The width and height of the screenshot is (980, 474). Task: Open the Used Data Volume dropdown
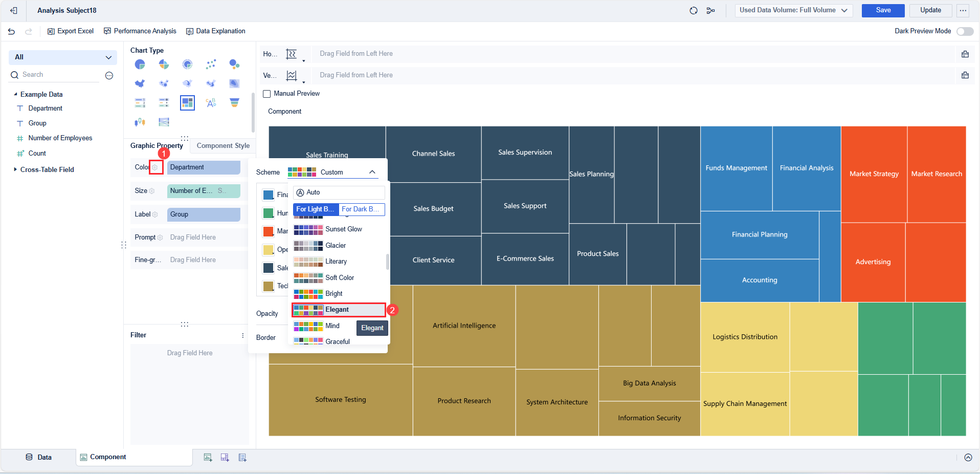click(794, 10)
